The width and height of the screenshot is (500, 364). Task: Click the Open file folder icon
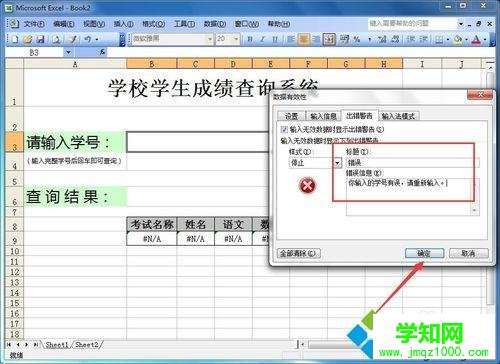point(28,40)
